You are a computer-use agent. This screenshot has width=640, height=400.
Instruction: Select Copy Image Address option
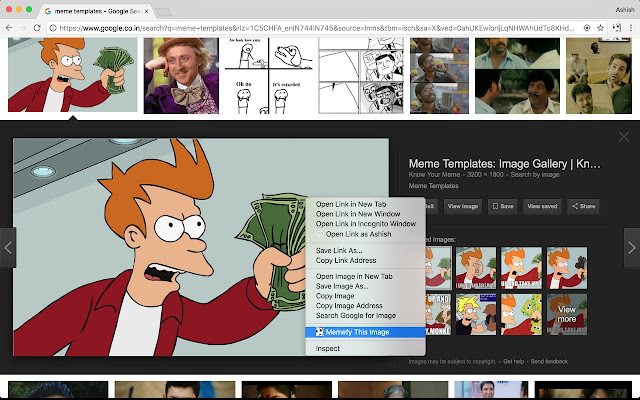349,306
